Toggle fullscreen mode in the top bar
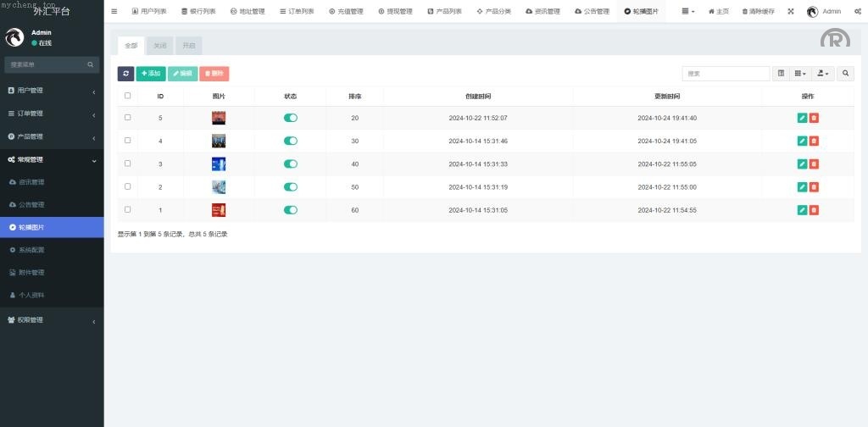 click(x=791, y=12)
